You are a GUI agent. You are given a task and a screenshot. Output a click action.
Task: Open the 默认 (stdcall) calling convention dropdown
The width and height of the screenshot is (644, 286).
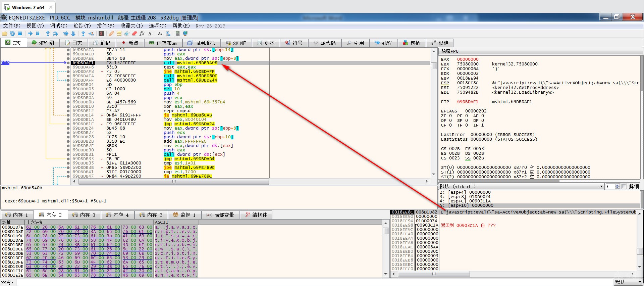(x=521, y=187)
